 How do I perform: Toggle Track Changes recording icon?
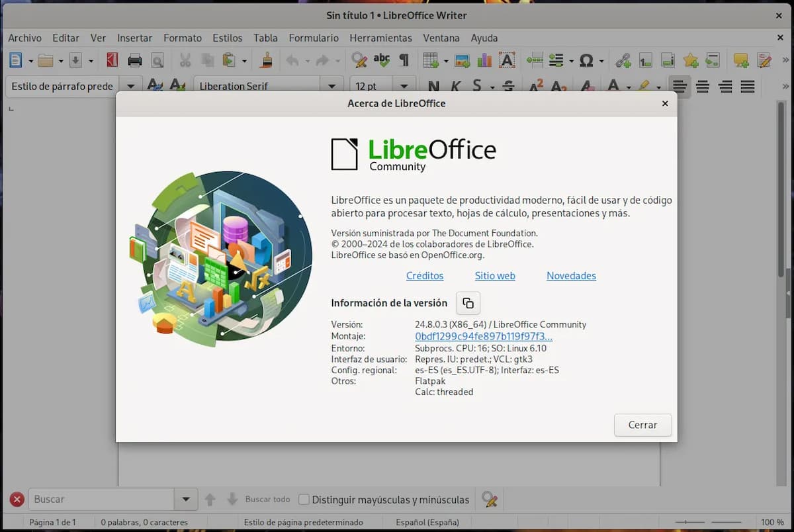click(764, 61)
